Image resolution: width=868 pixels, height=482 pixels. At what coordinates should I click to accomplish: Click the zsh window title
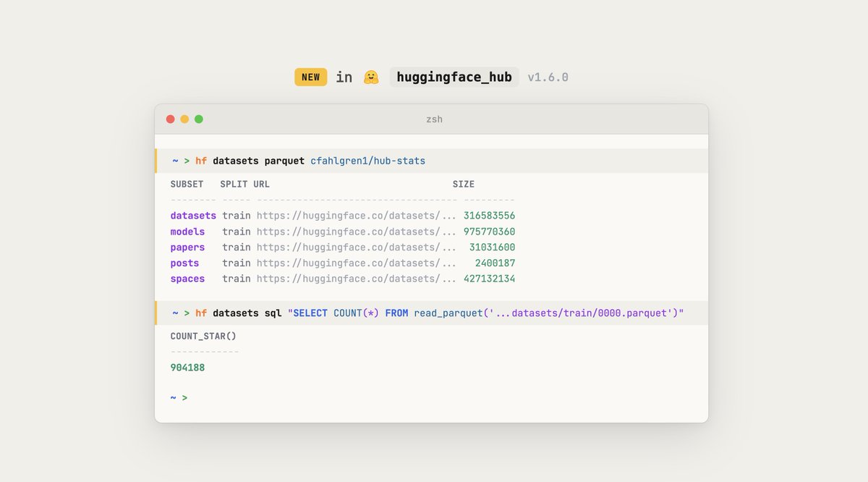click(x=434, y=119)
